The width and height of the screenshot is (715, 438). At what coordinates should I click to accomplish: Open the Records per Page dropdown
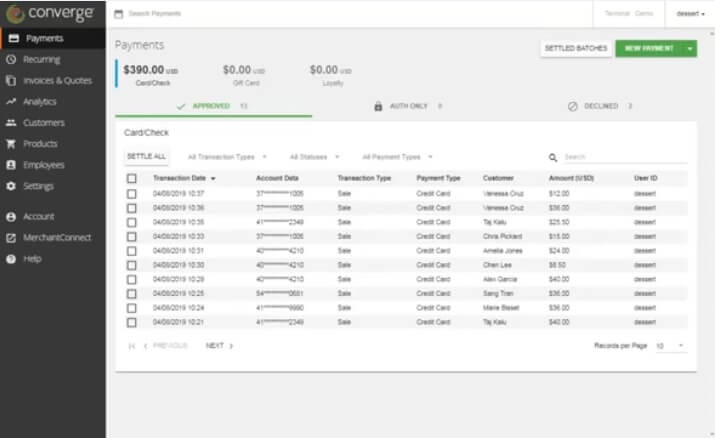click(x=670, y=346)
